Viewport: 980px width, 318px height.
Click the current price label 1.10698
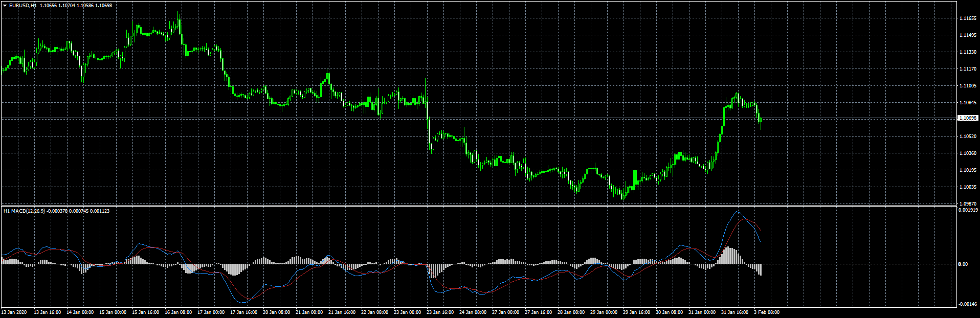968,118
